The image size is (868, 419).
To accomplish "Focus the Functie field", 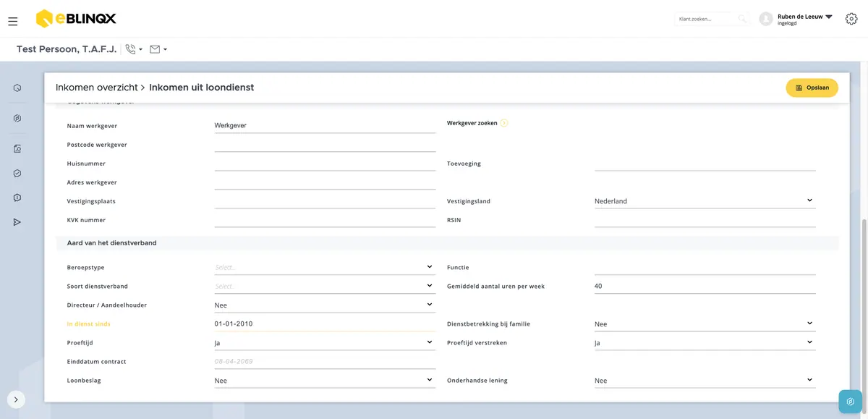I will point(705,267).
